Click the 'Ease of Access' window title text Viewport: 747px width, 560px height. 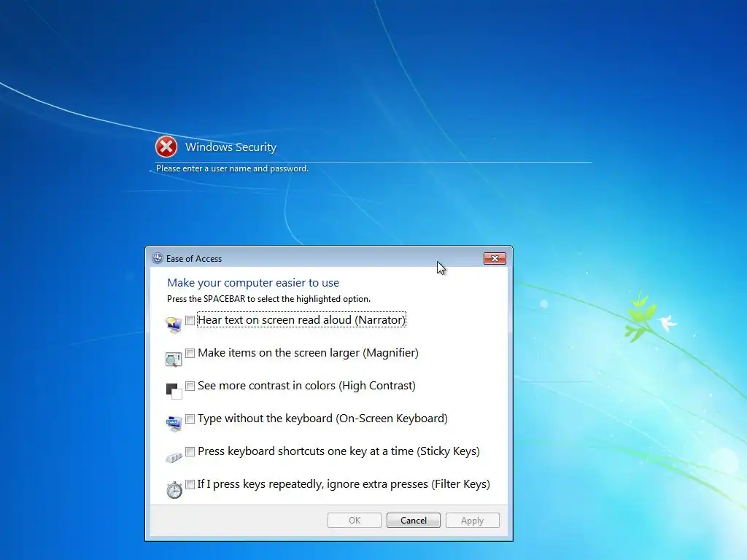[194, 259]
